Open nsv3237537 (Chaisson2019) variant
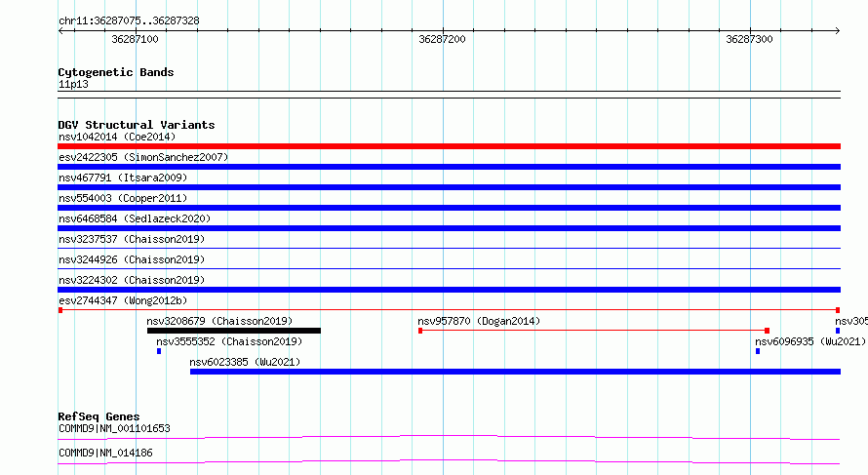 point(132,239)
